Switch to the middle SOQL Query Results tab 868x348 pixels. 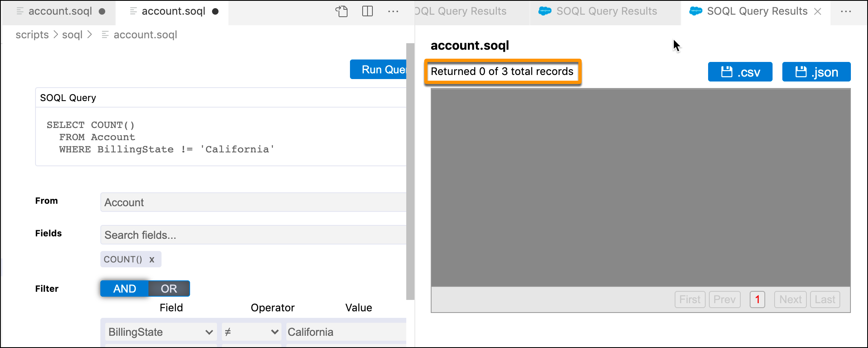(x=606, y=11)
